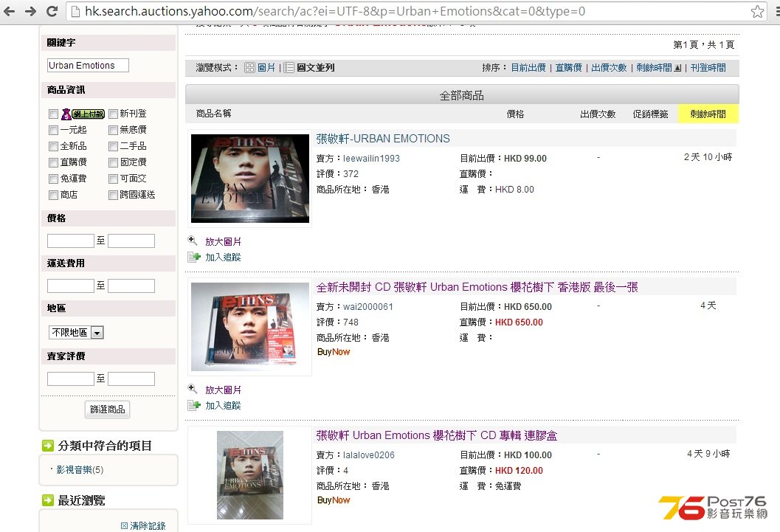Image resolution: width=780 pixels, height=532 pixels.
Task: Sort results by 刊登時間
Action: (708, 68)
